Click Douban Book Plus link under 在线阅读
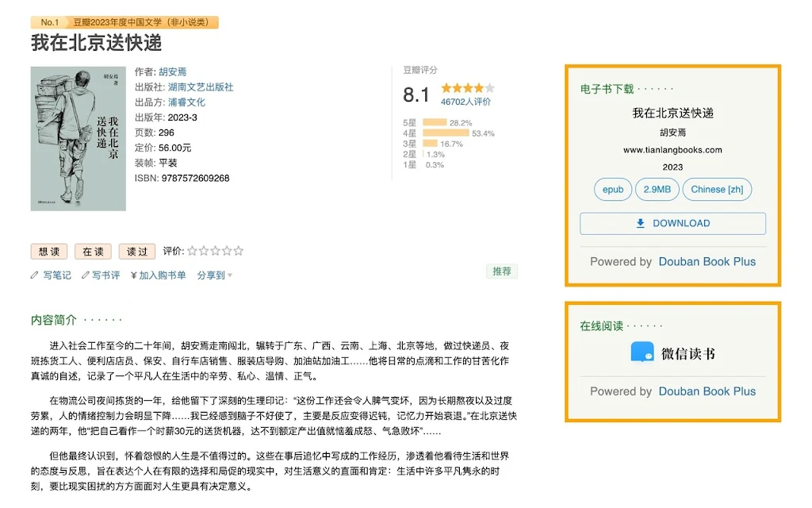 coord(707,391)
